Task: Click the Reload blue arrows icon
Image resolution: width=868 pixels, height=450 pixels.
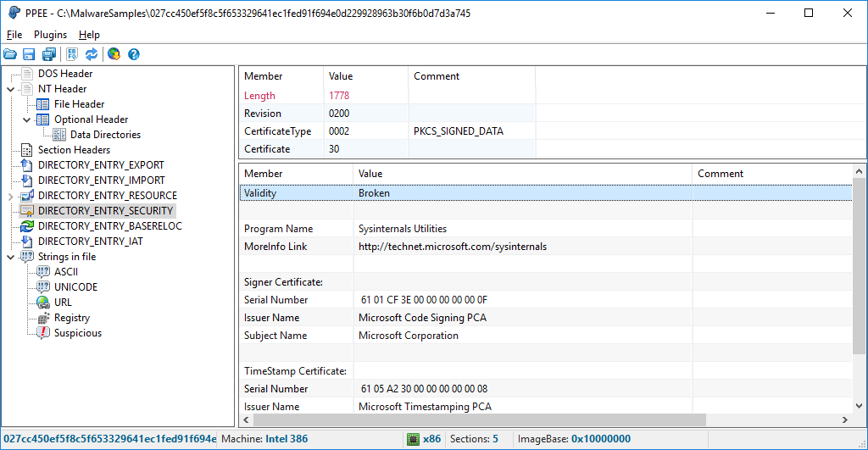Action: coord(92,54)
